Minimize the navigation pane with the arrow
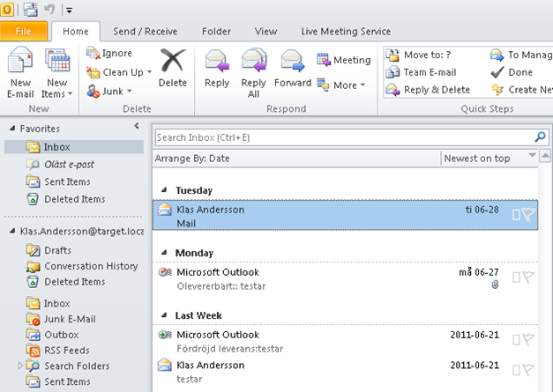The width and height of the screenshot is (553, 392). click(137, 126)
